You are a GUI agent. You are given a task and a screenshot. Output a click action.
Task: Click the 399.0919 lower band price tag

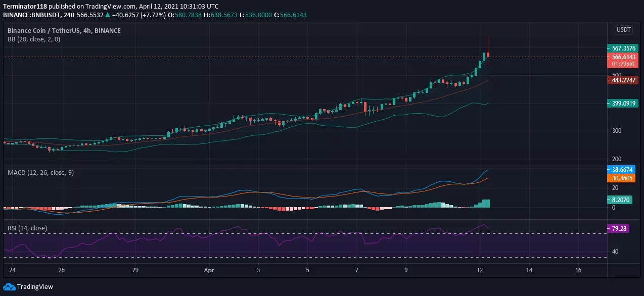[622, 103]
